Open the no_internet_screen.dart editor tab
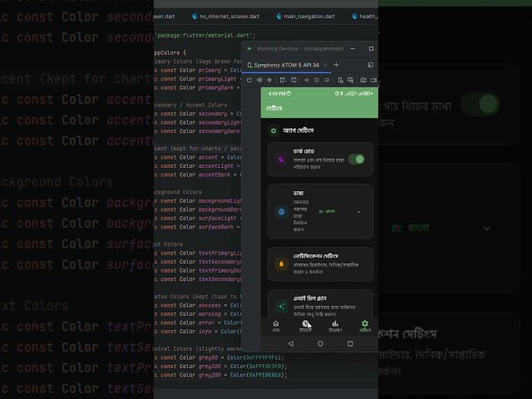The height and width of the screenshot is (399, 532). coord(225,17)
